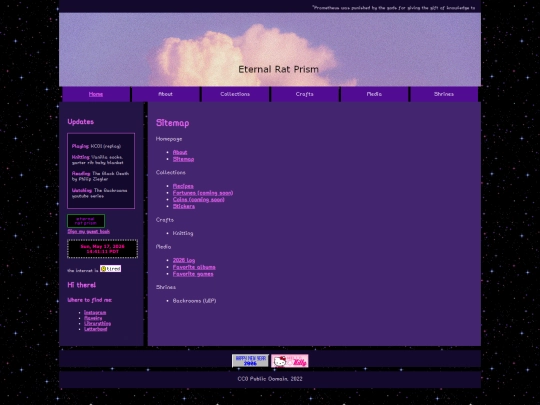Image resolution: width=540 pixels, height=405 pixels.
Task: Click the 'Watching: The Backrooms' update
Action: click(100, 193)
